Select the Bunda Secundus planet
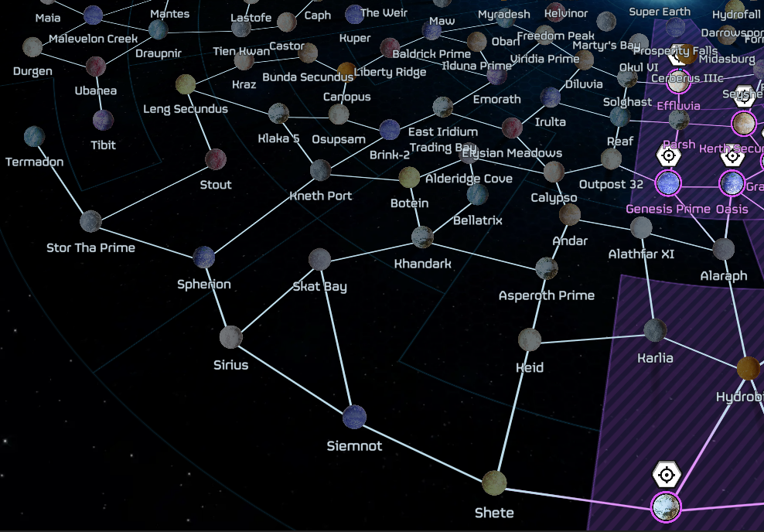The height and width of the screenshot is (532, 764). (x=308, y=53)
